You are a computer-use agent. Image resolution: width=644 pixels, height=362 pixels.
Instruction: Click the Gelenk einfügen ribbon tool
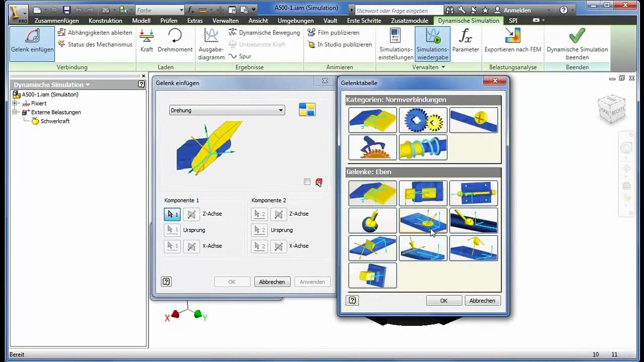(x=32, y=43)
